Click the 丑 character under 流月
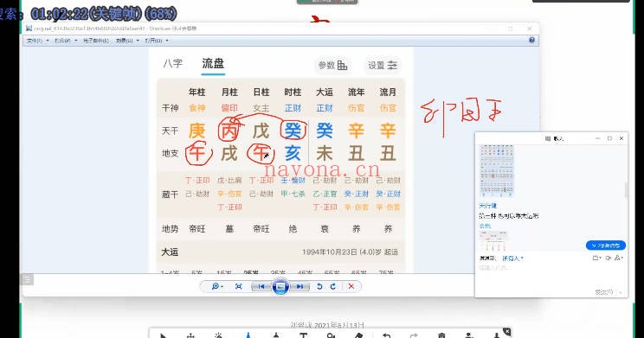Image resolution: width=644 pixels, height=338 pixels. pyautogui.click(x=388, y=153)
